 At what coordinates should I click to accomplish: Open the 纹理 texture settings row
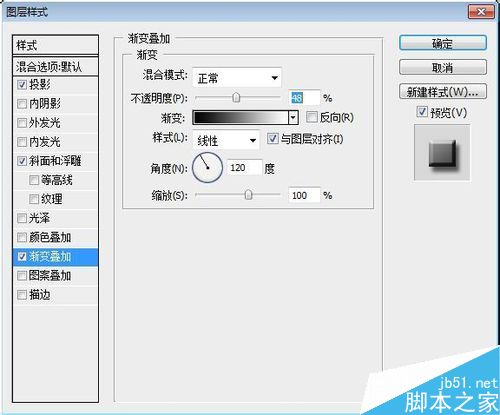coord(55,199)
